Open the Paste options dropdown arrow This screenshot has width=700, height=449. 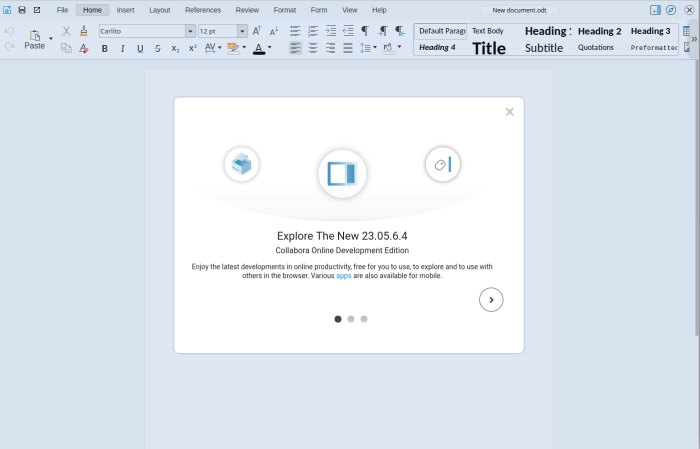[51, 38]
